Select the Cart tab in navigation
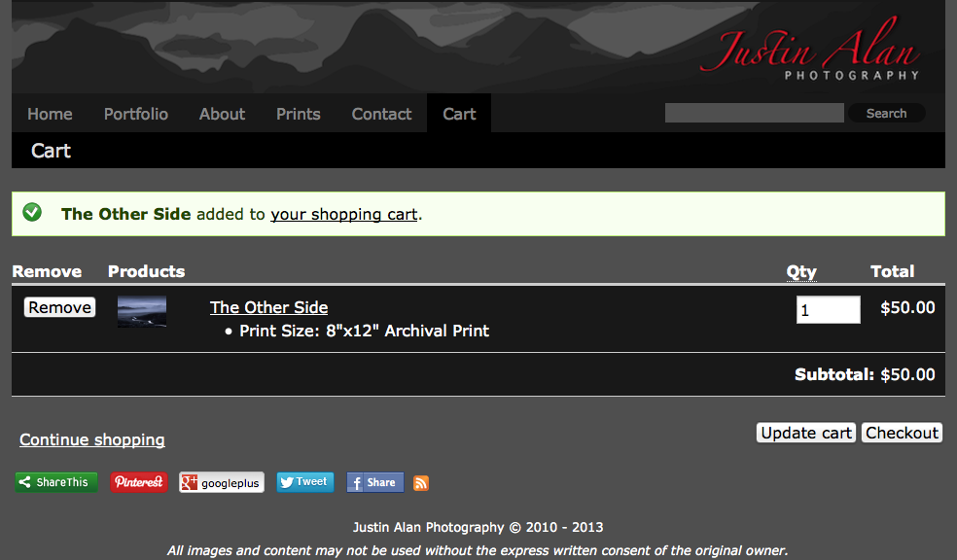The image size is (957, 560). [x=459, y=114]
